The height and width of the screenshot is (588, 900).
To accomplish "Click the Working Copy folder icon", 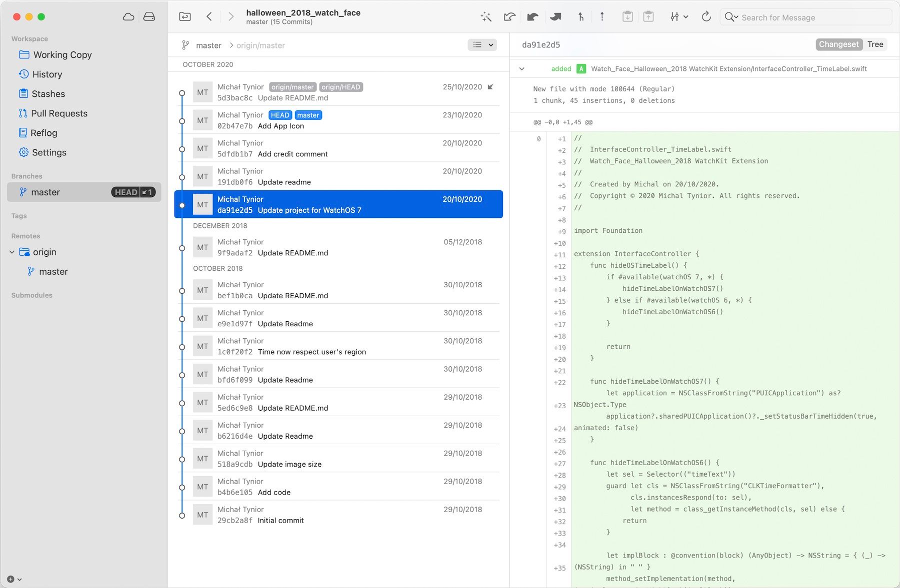I will coord(24,54).
